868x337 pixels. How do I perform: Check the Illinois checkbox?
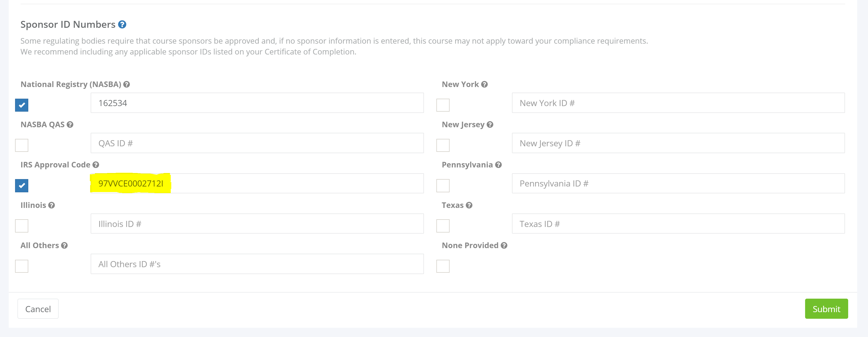[22, 226]
